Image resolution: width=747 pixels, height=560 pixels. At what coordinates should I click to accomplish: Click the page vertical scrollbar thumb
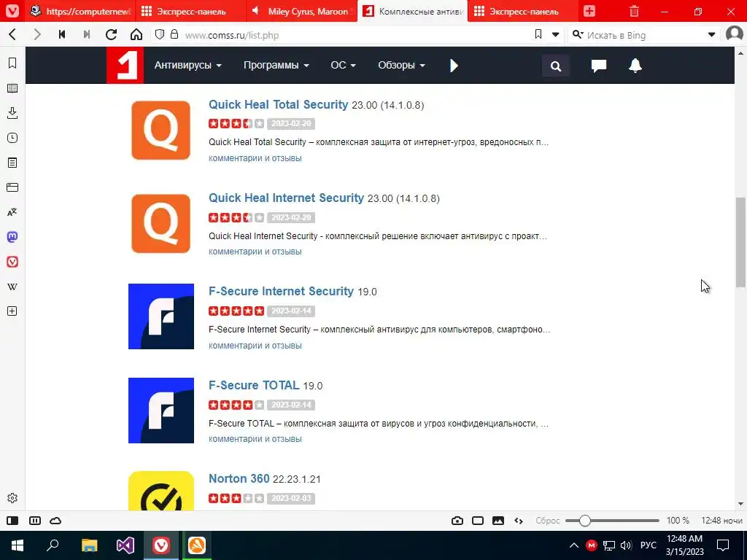[x=740, y=242]
